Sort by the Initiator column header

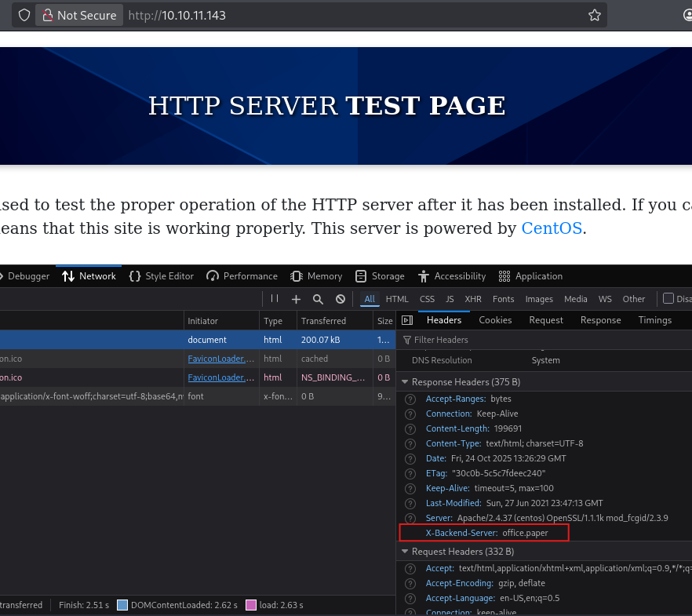221,321
